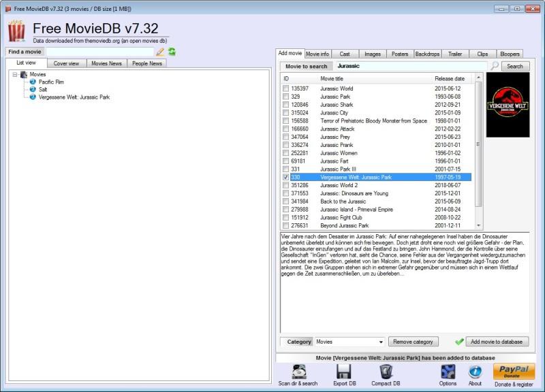The image size is (545, 392).
Task: Select the List view tab
Action: (x=27, y=63)
